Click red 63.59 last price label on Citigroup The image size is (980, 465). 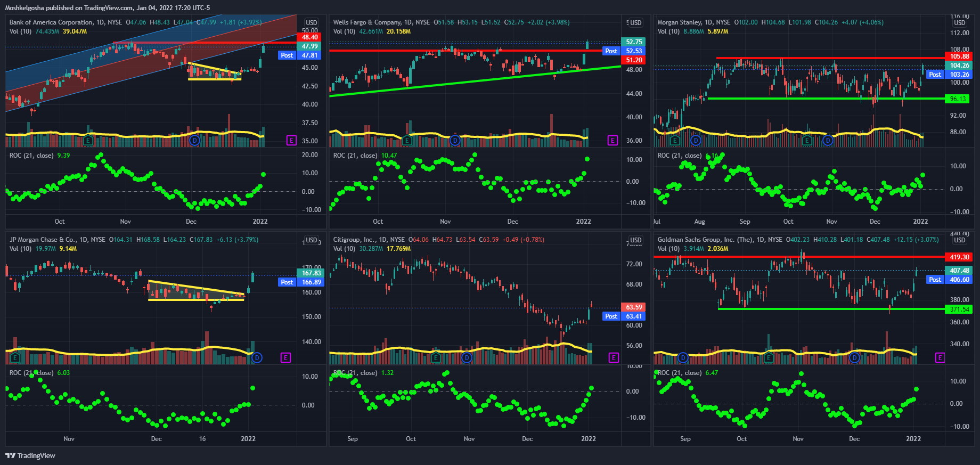(x=634, y=307)
